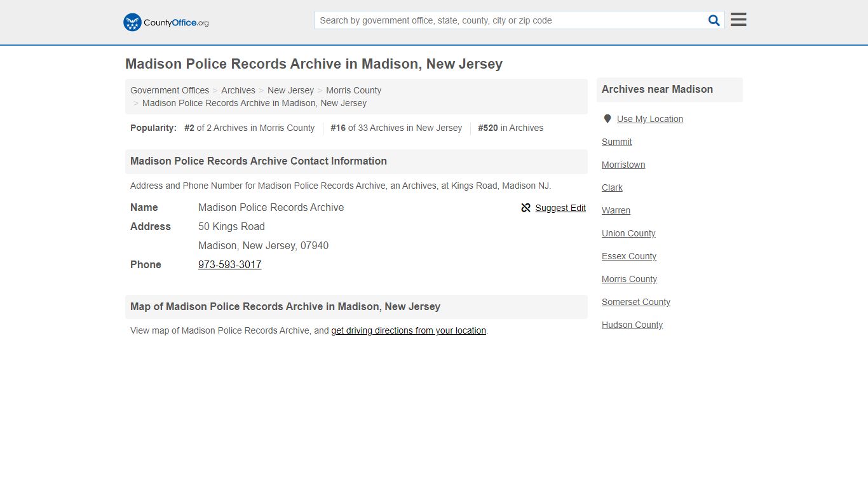Screen dimensions: 868x488
Task: Click Use My Location link
Action: pos(650,119)
